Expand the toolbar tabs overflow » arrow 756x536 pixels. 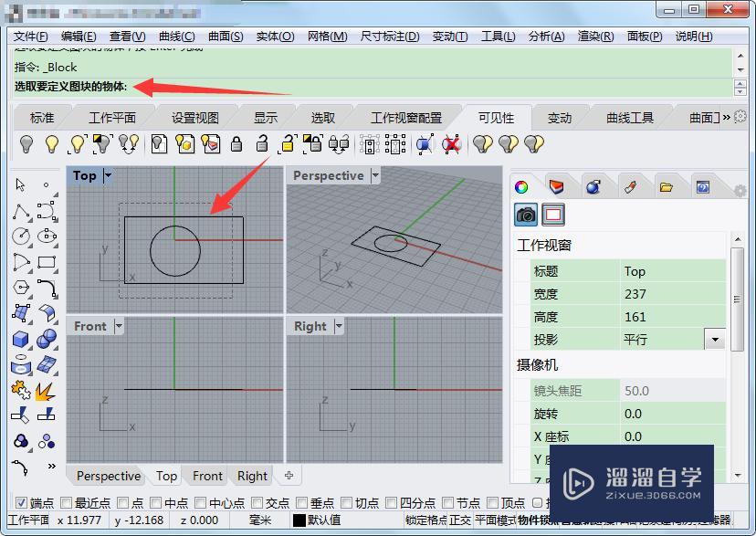[726, 117]
